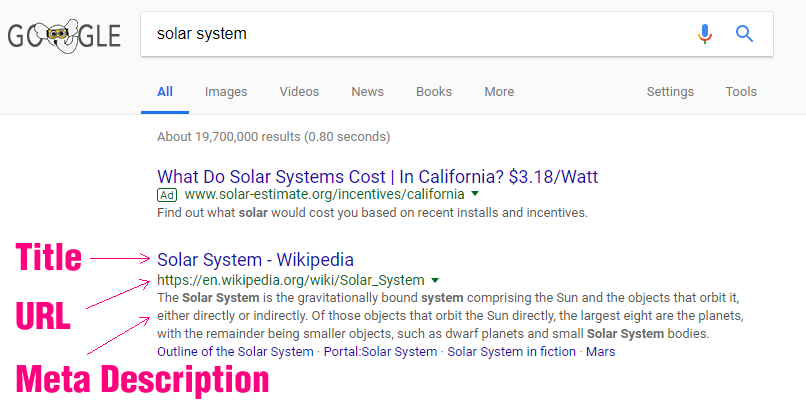Image resolution: width=806 pixels, height=404 pixels.
Task: Click the en.wikipedia.org Solar_System URL
Action: 291,280
